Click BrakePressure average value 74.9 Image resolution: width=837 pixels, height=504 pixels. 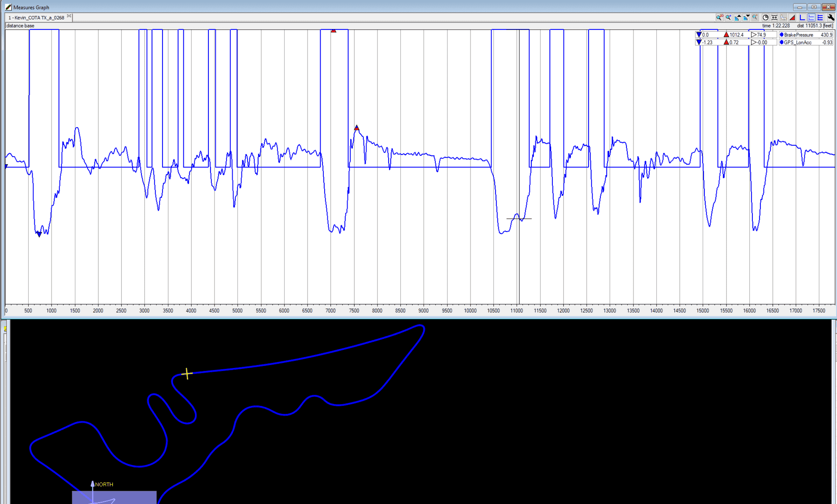coord(762,35)
